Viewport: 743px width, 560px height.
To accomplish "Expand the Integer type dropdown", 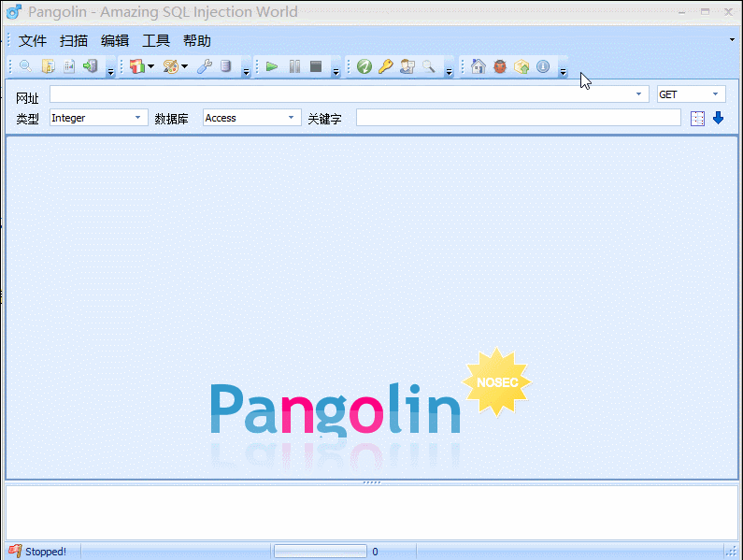I will pyautogui.click(x=98, y=118).
